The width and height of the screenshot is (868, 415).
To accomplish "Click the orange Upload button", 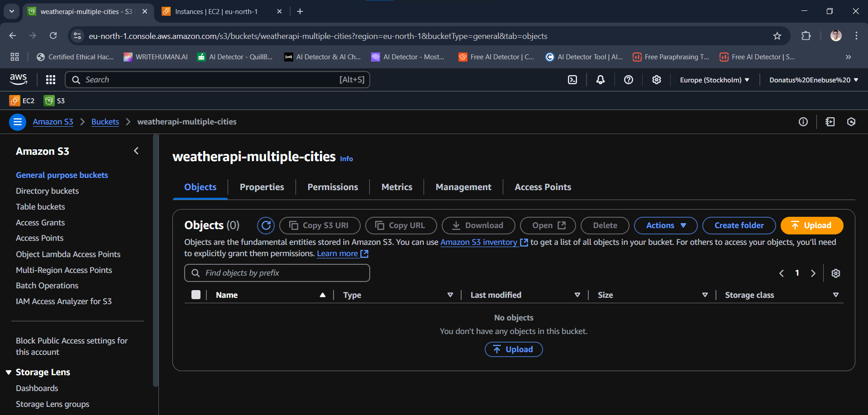I will click(x=812, y=225).
